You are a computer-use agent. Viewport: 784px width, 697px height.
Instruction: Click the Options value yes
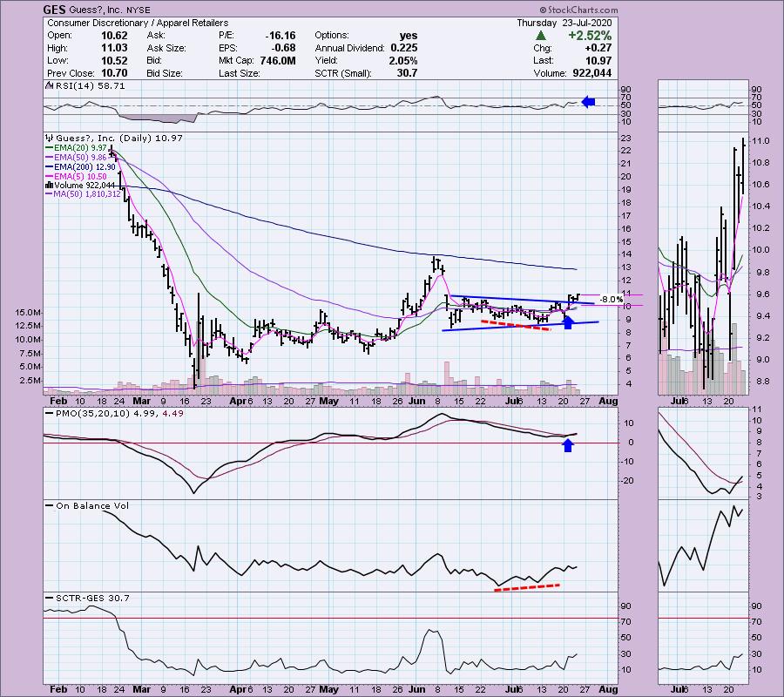coord(409,36)
